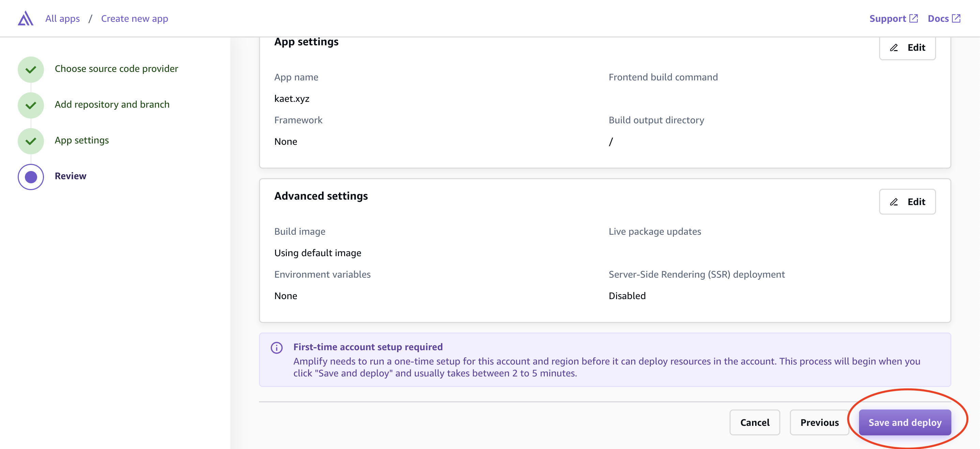
Task: Open the All apps breadcrumb link
Action: (62, 19)
